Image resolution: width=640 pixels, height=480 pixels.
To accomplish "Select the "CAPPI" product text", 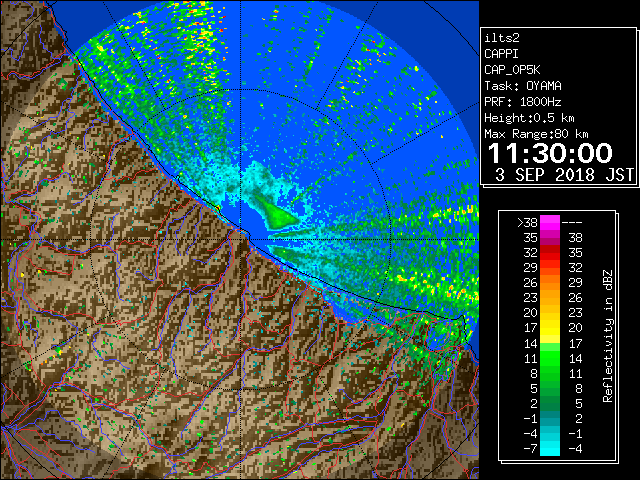I will tap(501, 54).
